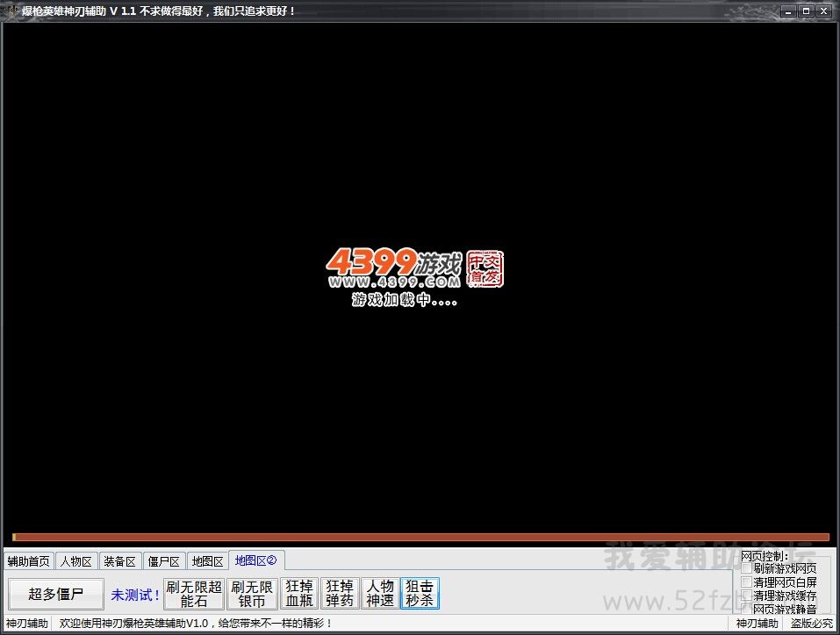
Task: Open the 人物区 tab
Action: pos(76,561)
